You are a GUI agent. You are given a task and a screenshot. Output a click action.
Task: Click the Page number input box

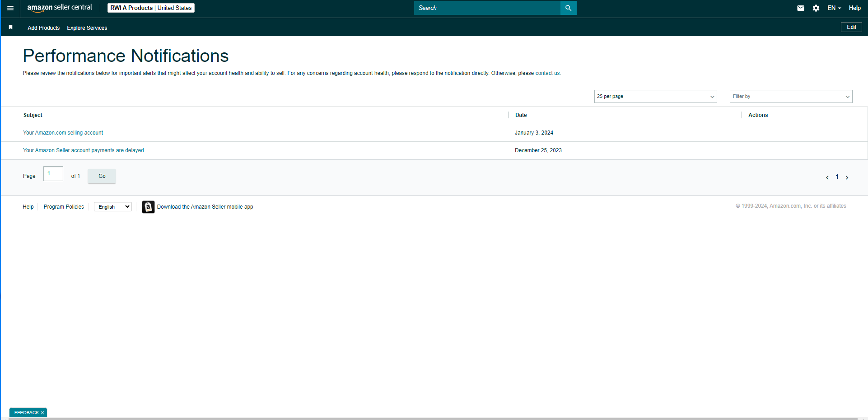[53, 174]
